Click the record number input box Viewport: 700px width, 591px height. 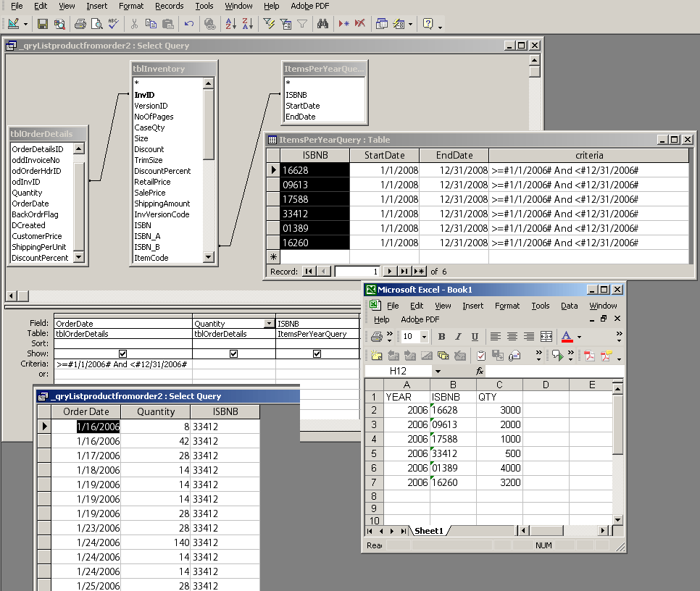[357, 271]
